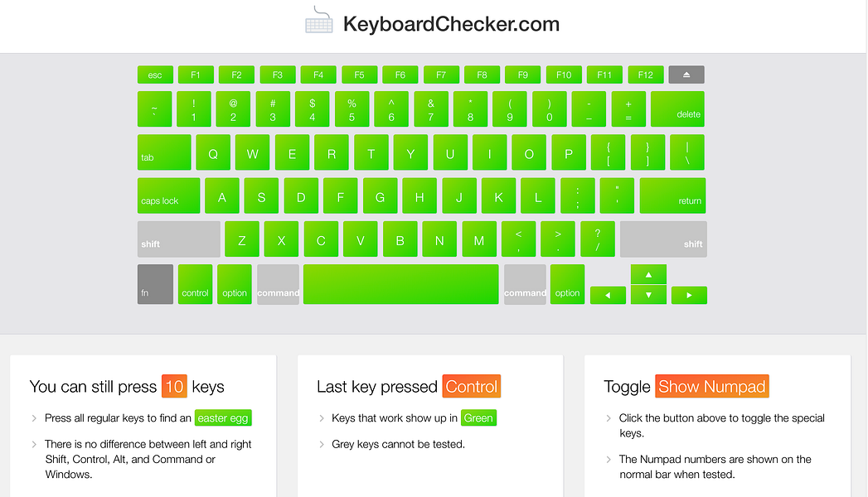Screen dimensions: 868x497
Task: Toggle the left shift key
Action: (x=177, y=239)
